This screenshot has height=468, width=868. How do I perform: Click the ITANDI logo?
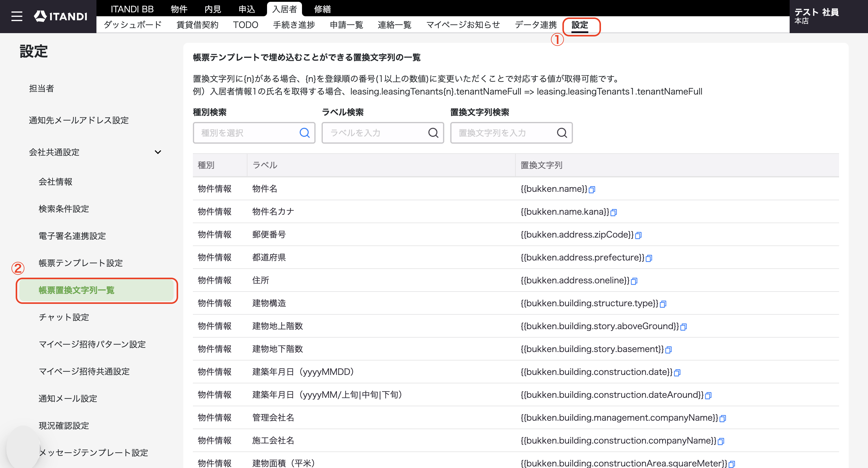click(61, 16)
